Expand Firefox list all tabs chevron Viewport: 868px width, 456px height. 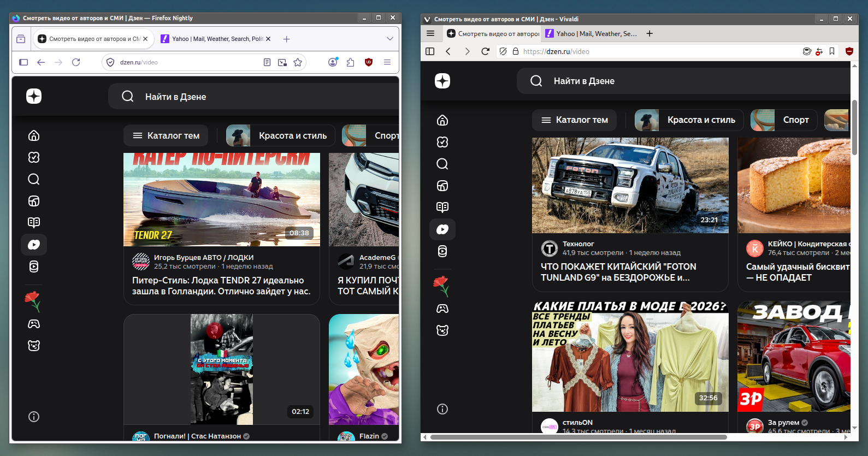pos(389,39)
